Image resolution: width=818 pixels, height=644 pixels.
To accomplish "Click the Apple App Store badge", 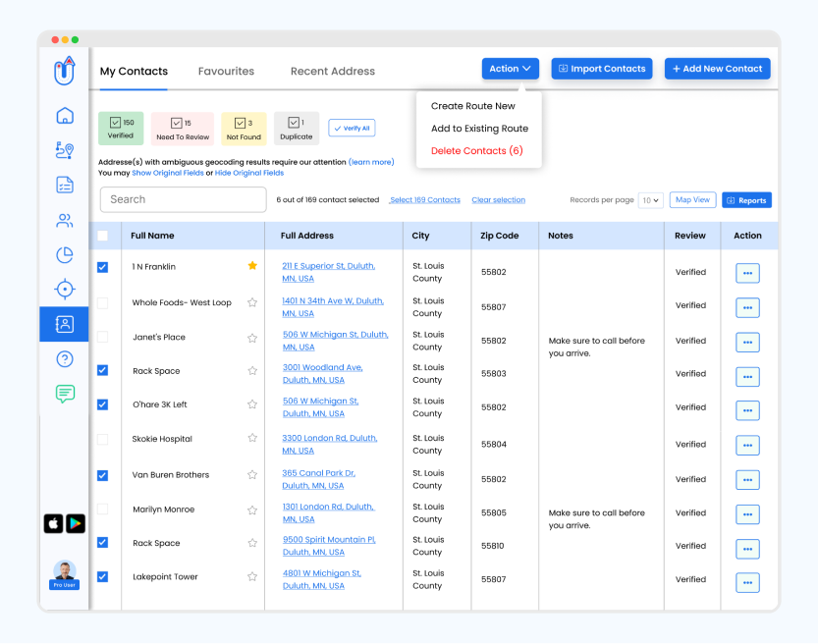I will pyautogui.click(x=54, y=523).
